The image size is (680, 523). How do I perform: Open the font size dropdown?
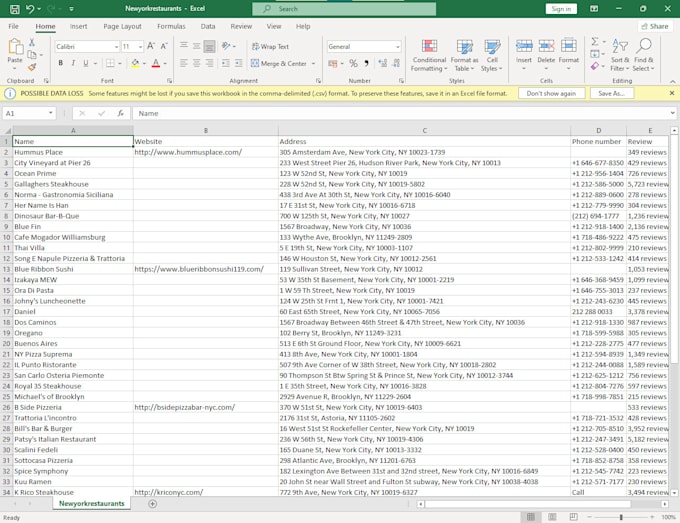[x=141, y=46]
